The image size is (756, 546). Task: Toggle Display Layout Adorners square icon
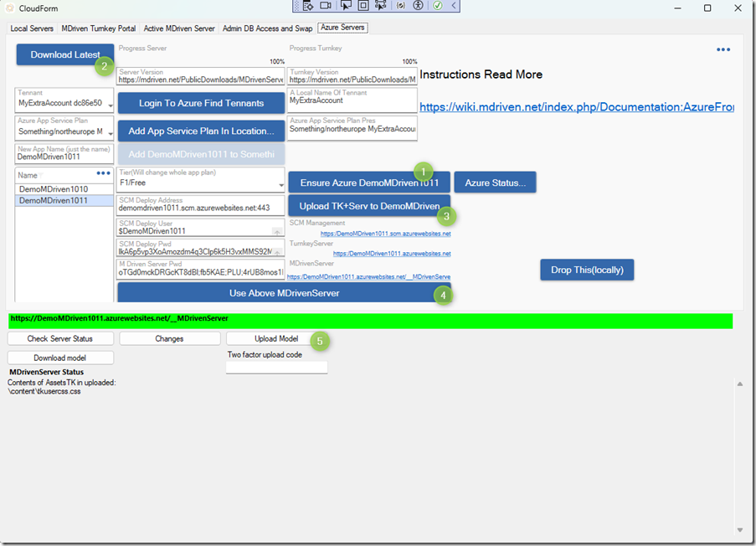coord(363,6)
